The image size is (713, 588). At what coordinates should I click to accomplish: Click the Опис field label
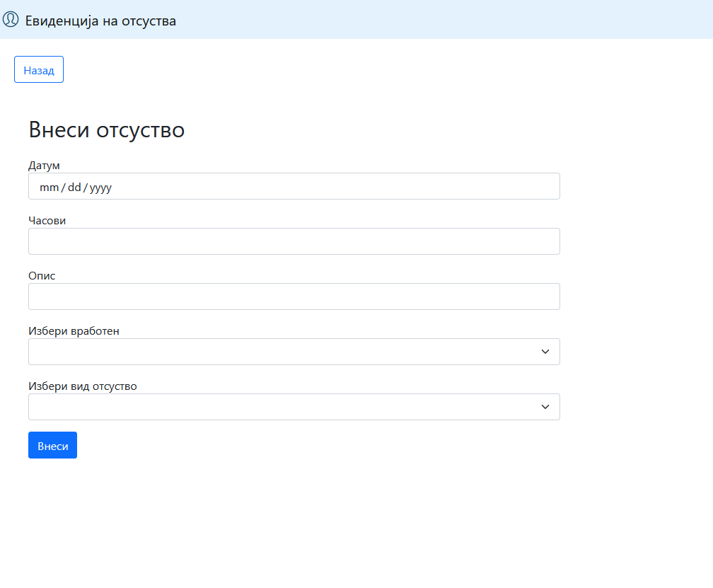(42, 276)
